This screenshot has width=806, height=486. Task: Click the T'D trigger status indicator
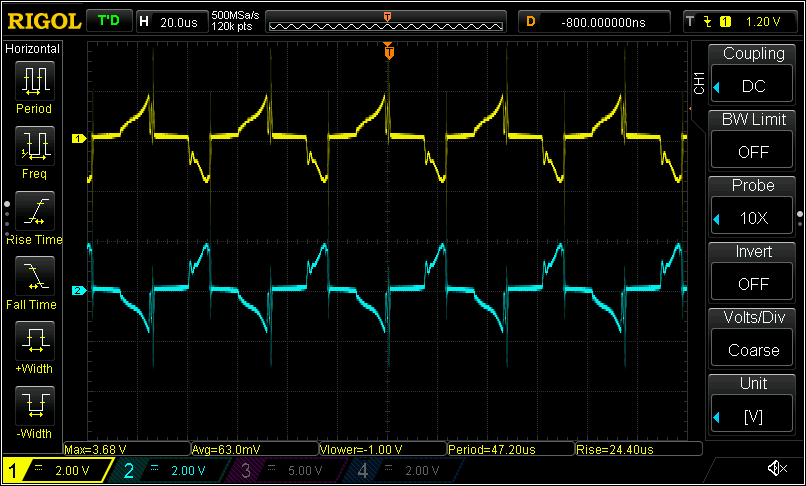(109, 21)
